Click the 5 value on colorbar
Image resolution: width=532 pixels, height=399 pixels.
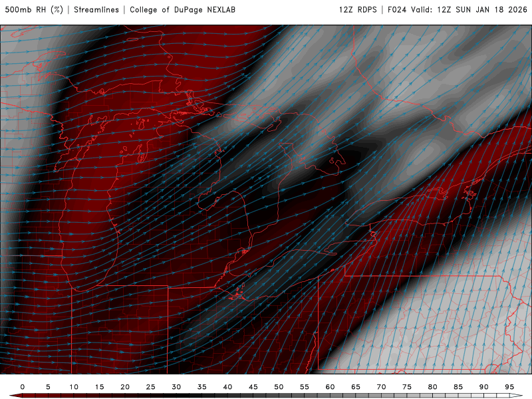tap(48, 387)
